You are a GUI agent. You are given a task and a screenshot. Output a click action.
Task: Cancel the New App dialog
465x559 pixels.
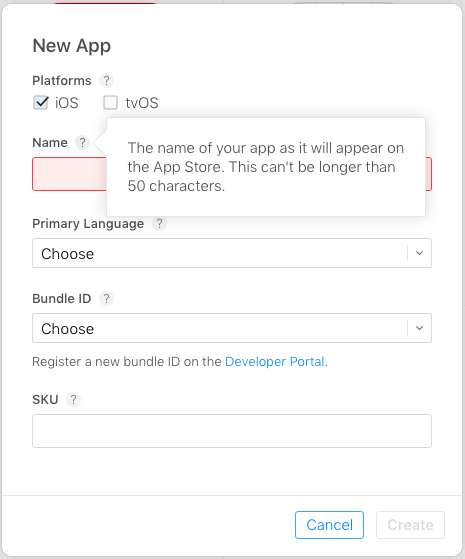pos(329,525)
